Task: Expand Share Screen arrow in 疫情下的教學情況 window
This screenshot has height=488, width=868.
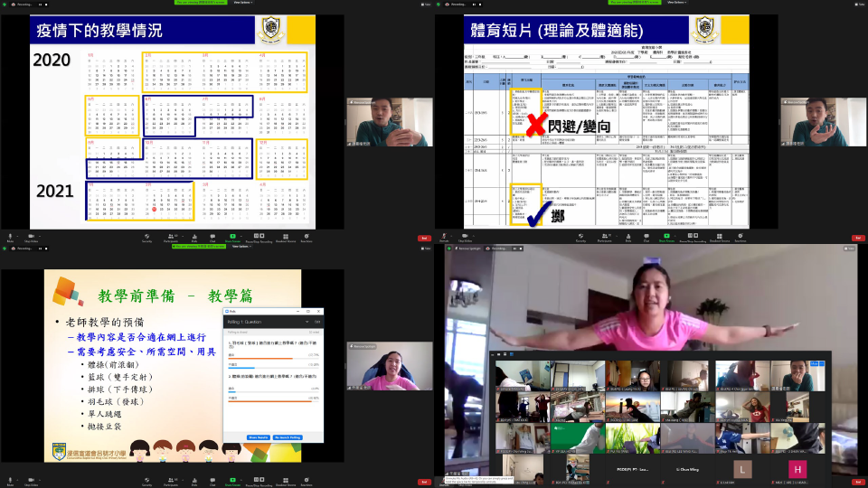Action: (x=240, y=236)
